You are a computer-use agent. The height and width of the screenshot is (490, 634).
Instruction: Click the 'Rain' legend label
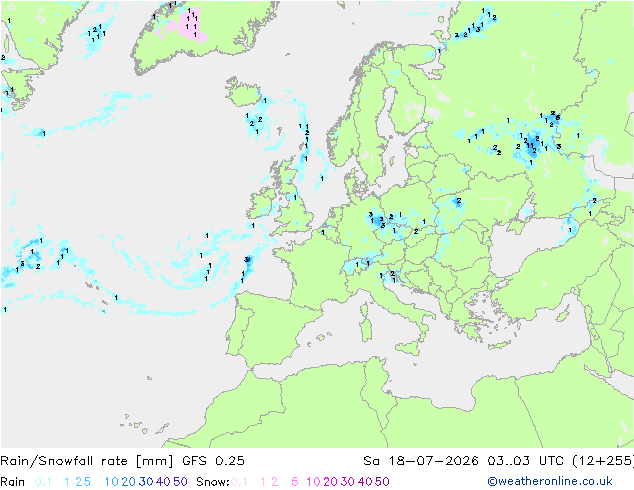[x=13, y=482]
